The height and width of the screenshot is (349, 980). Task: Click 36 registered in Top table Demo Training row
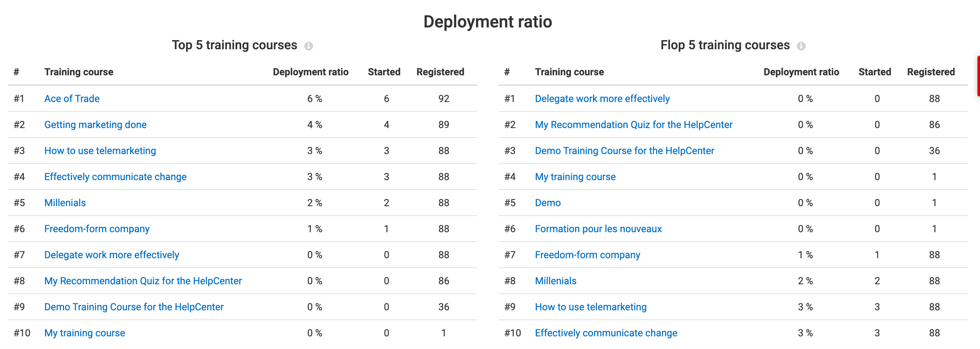pyautogui.click(x=444, y=307)
